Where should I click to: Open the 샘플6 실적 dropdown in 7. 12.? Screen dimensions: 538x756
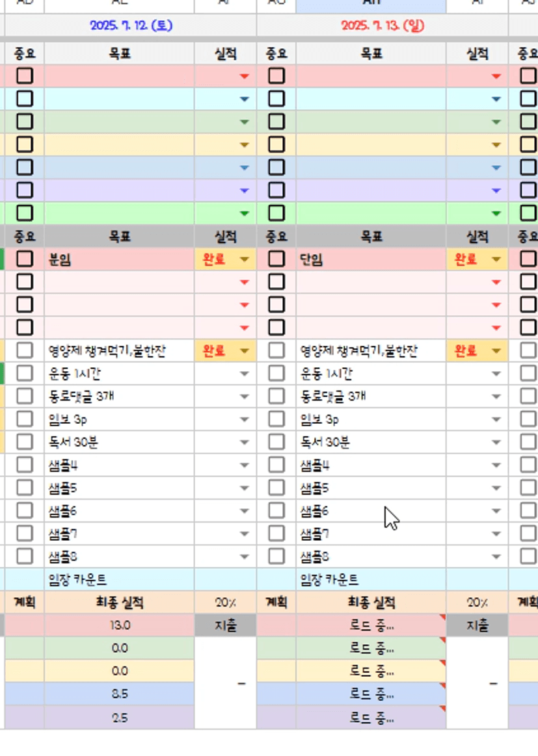tap(244, 511)
